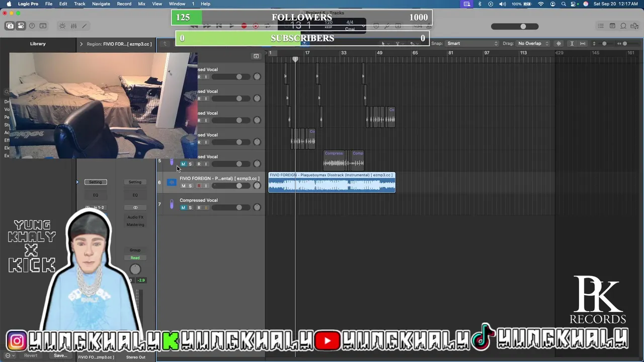Open the Note Pads icon
Image resolution: width=644 pixels, height=362 pixels.
point(612,26)
